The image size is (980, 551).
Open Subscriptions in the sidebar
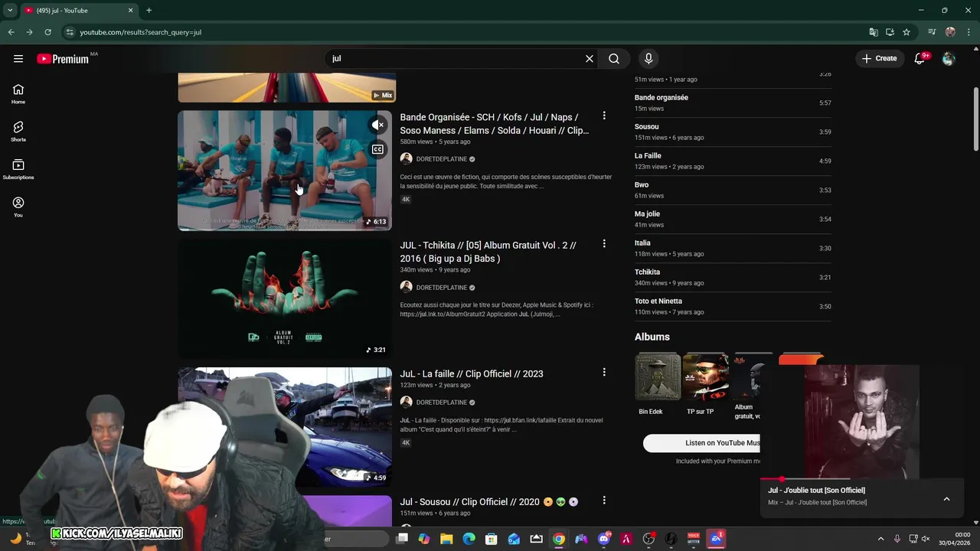(18, 169)
